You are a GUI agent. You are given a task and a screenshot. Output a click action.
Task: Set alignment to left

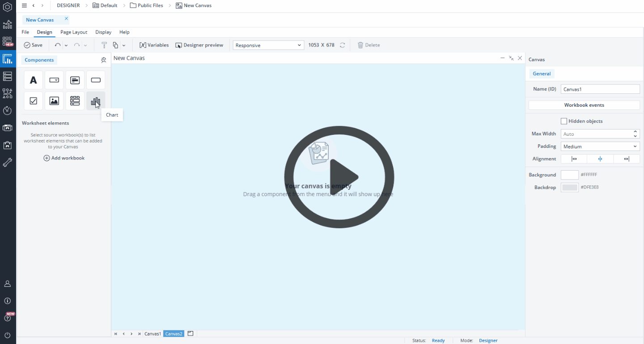[x=574, y=159]
